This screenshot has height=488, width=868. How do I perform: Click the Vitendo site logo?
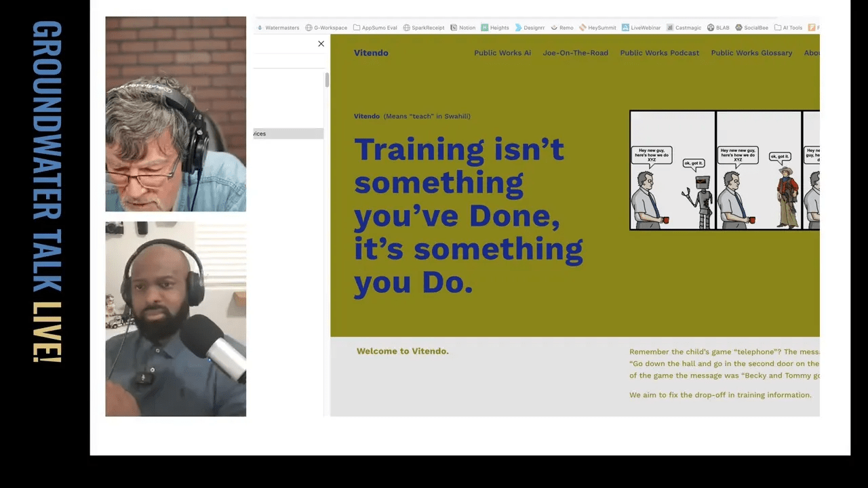click(x=371, y=53)
